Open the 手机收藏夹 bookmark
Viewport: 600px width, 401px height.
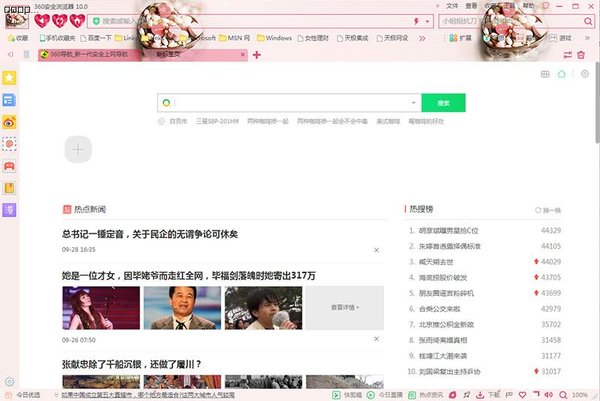(57, 38)
